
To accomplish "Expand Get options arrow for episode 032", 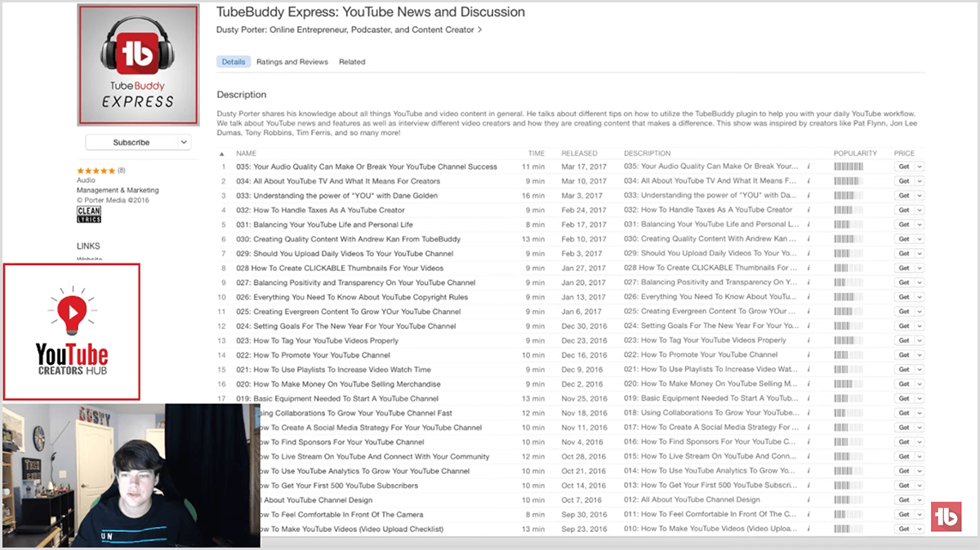I will [x=920, y=210].
